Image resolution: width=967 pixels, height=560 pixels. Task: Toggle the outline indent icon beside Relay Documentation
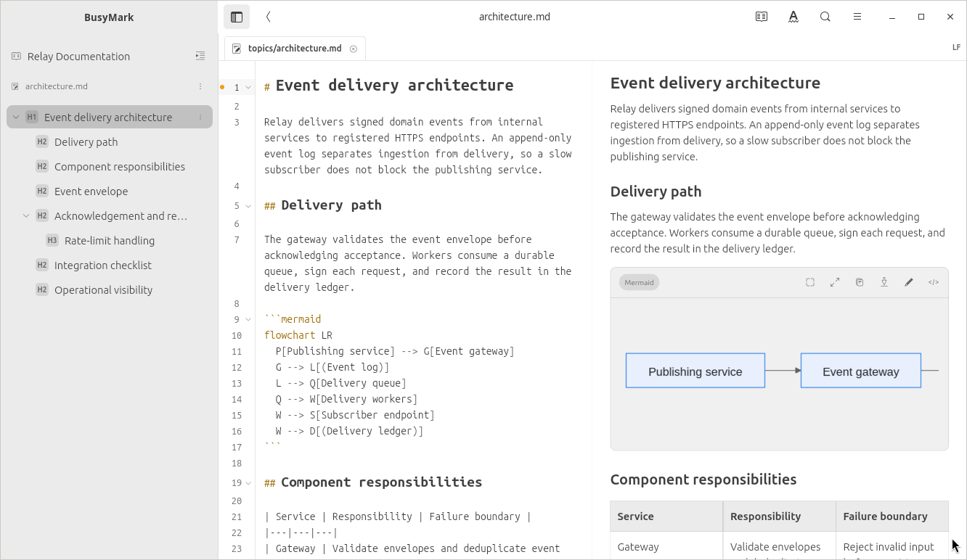200,56
